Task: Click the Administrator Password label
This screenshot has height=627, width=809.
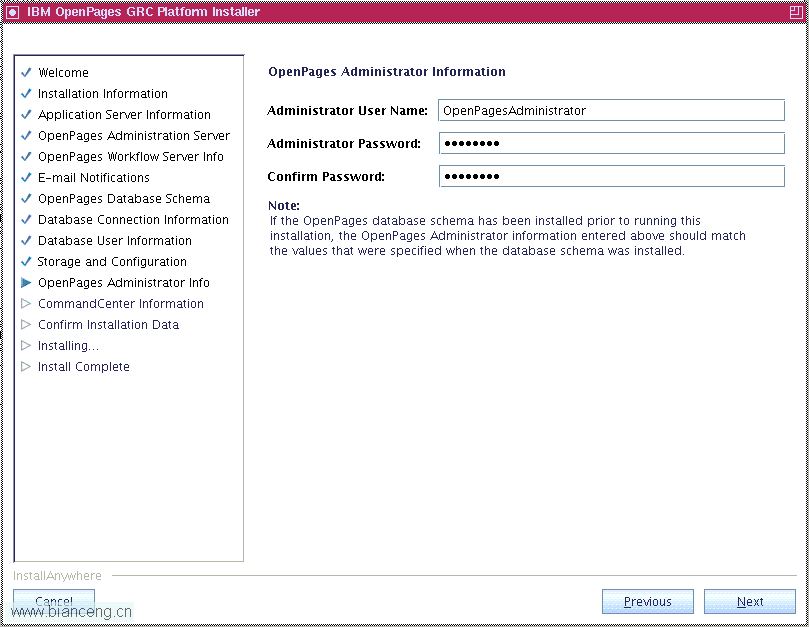Action: pyautogui.click(x=344, y=143)
